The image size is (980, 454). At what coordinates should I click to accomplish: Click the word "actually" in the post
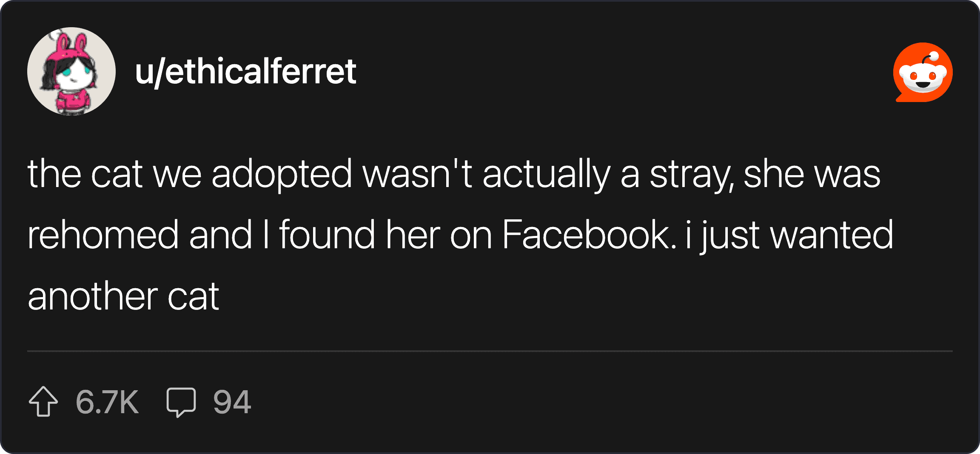[x=547, y=174]
